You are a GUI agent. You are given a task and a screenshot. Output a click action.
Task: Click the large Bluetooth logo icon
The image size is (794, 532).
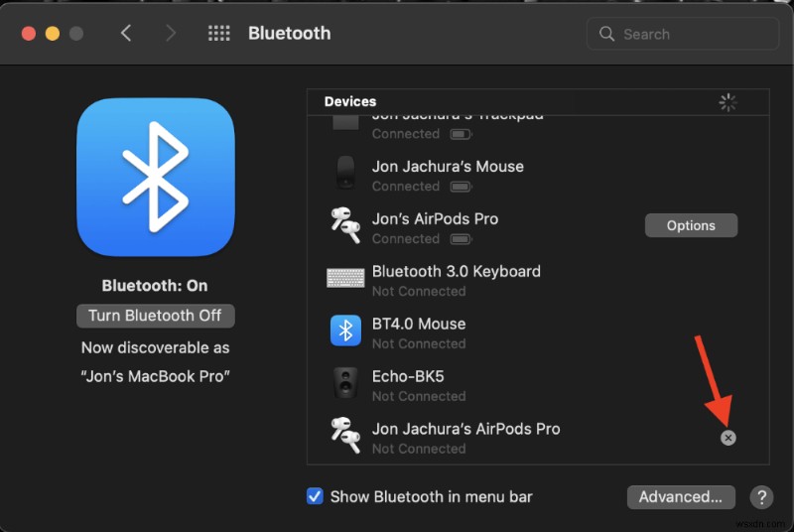(x=156, y=177)
